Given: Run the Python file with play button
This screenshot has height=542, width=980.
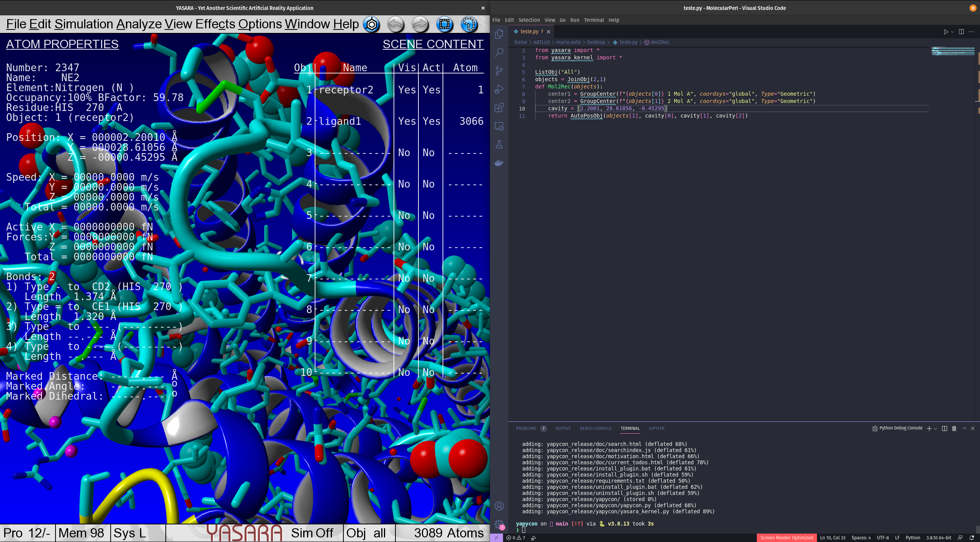Looking at the screenshot, I should (946, 32).
